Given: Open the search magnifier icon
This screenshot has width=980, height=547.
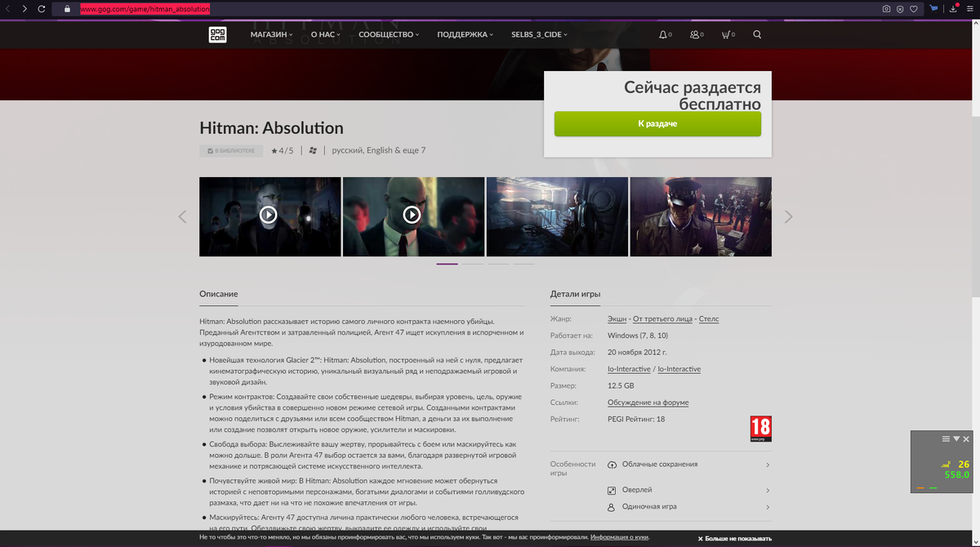Looking at the screenshot, I should pos(757,34).
